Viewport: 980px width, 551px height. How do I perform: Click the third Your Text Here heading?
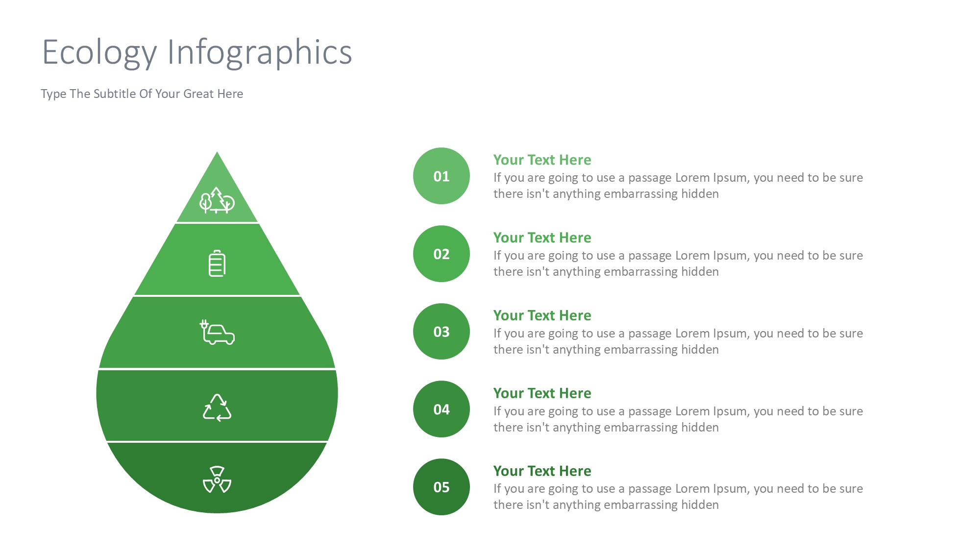(542, 315)
